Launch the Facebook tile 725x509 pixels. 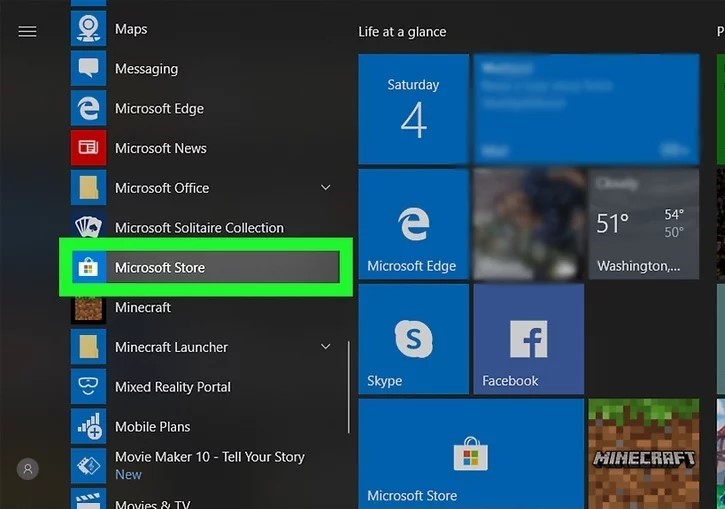(x=528, y=339)
